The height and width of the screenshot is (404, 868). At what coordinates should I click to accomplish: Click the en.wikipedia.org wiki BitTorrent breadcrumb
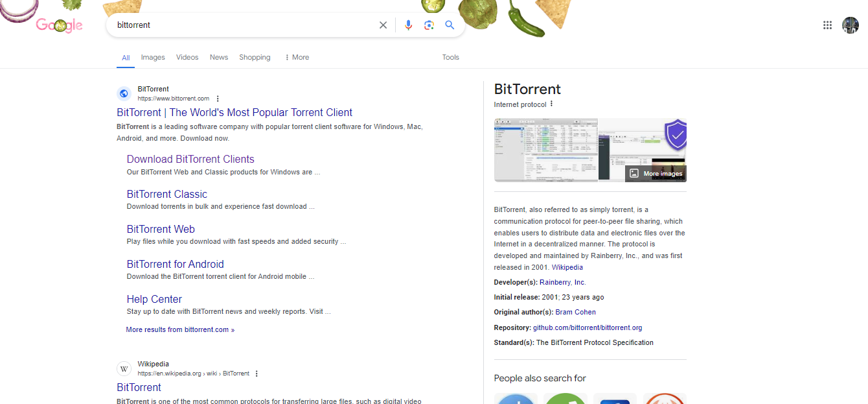pos(194,374)
